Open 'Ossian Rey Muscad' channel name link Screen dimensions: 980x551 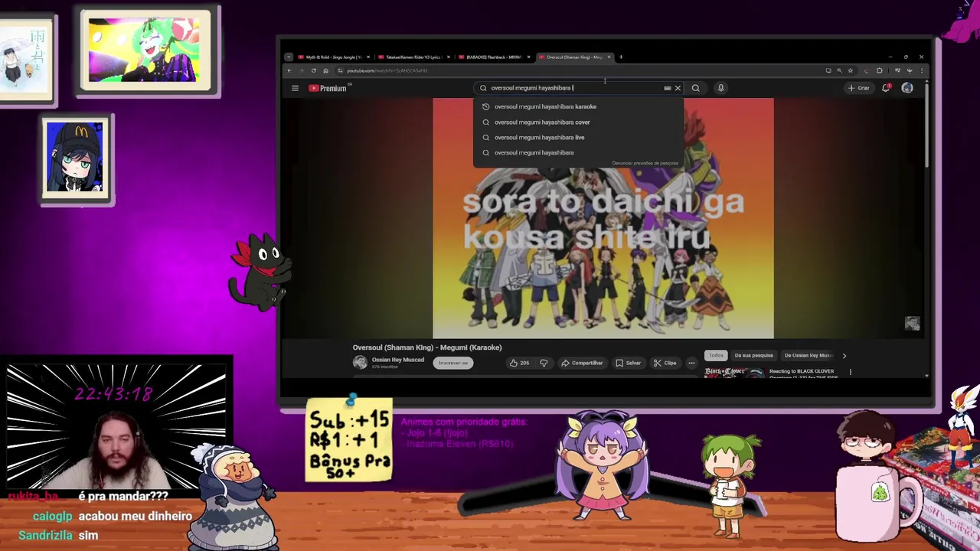tap(397, 360)
